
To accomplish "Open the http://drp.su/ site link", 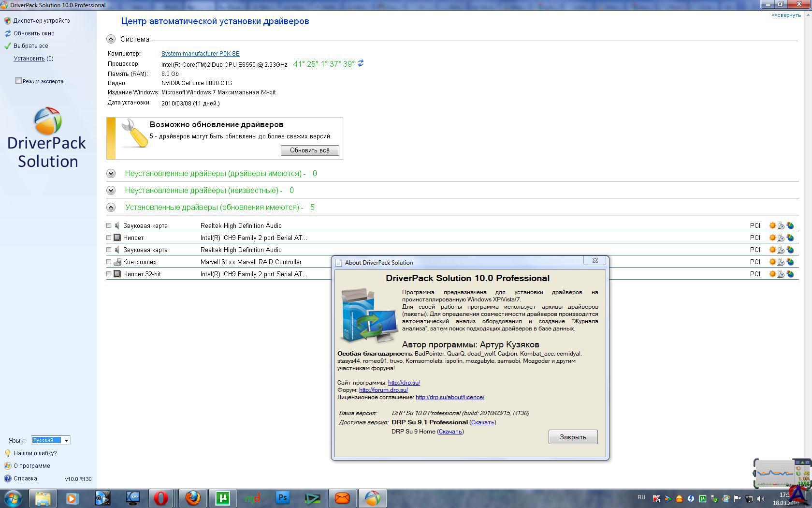I will point(404,383).
